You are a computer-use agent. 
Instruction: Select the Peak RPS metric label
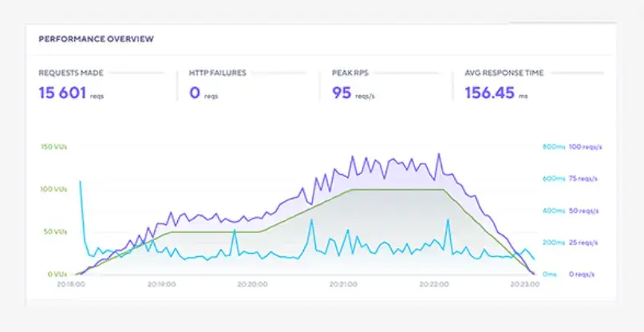click(349, 73)
